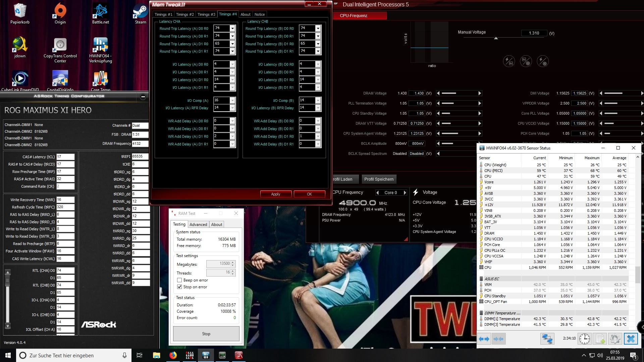644x362 pixels.
Task: Open I/O Latency (B) D0 R0 dropdown
Action: [x=318, y=64]
